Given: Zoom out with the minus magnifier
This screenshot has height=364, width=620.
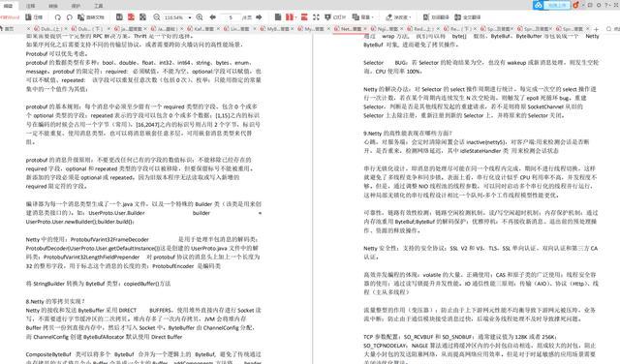Looking at the screenshot, I should tap(157, 17).
